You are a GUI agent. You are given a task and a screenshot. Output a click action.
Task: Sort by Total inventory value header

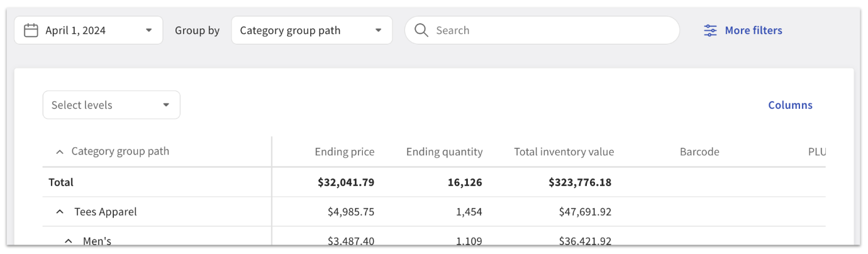564,152
